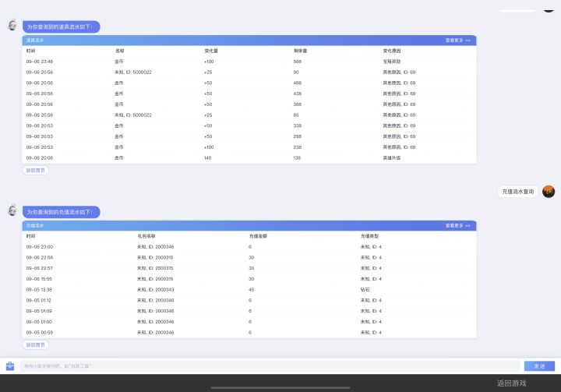Click the 140 change amount cell
Image resolution: width=561 pixels, height=392 pixels.
[207, 158]
